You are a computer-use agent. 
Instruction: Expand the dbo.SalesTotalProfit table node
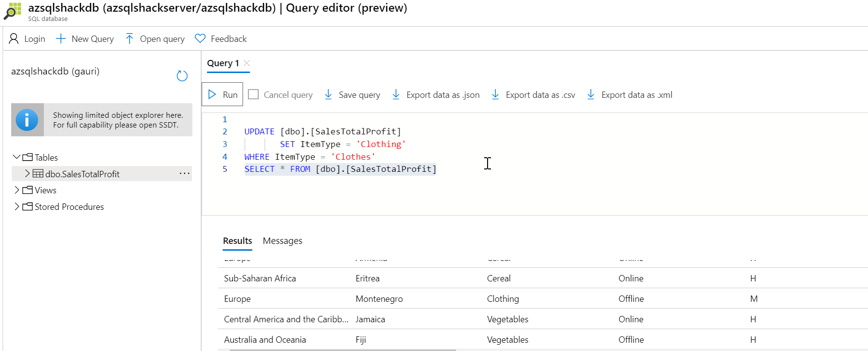27,173
